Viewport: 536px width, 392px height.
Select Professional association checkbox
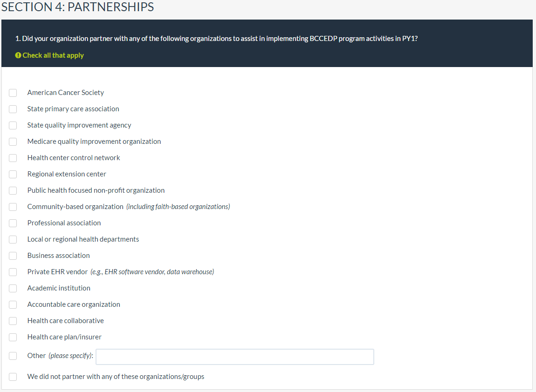[13, 223]
